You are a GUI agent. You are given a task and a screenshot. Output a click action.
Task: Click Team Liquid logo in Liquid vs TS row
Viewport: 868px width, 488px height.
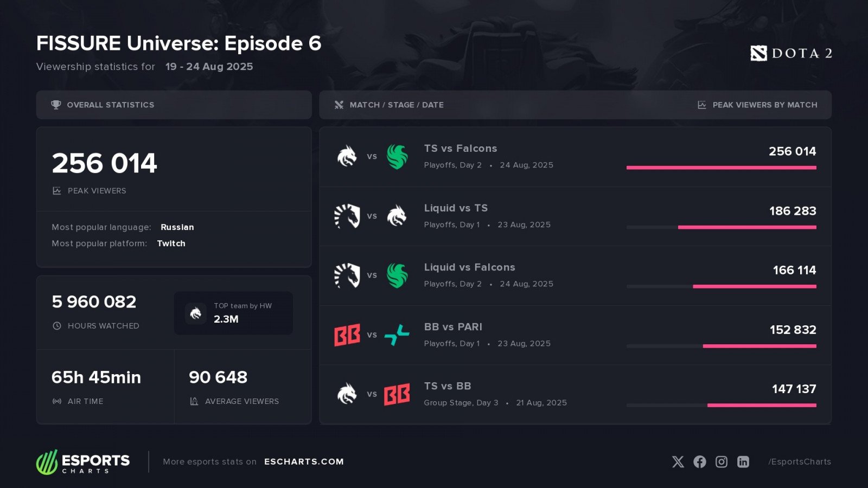click(x=347, y=216)
